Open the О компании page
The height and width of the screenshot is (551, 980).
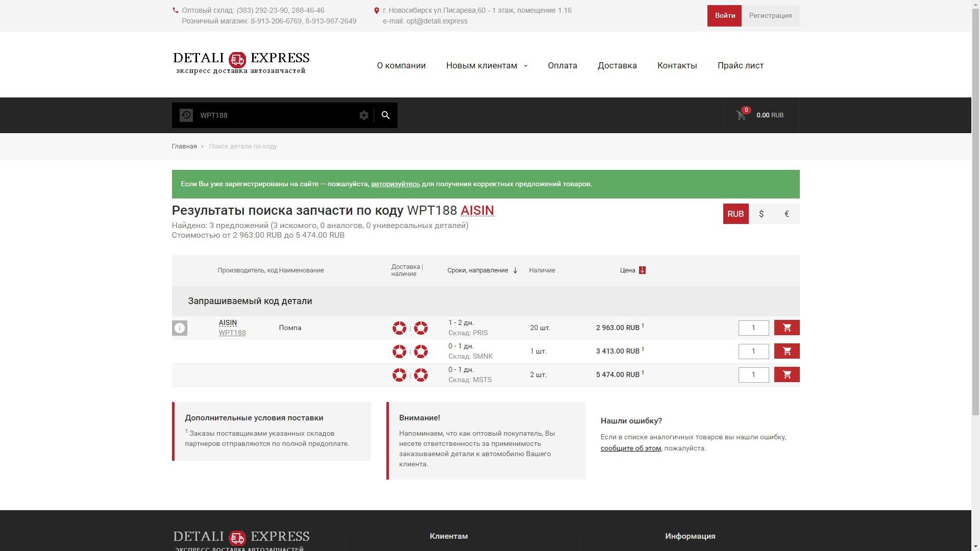coord(401,65)
